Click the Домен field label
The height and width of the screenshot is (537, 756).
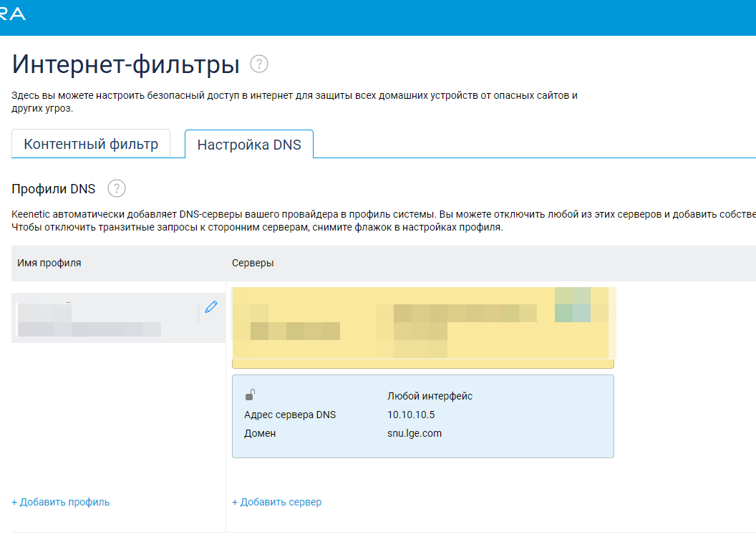[260, 433]
